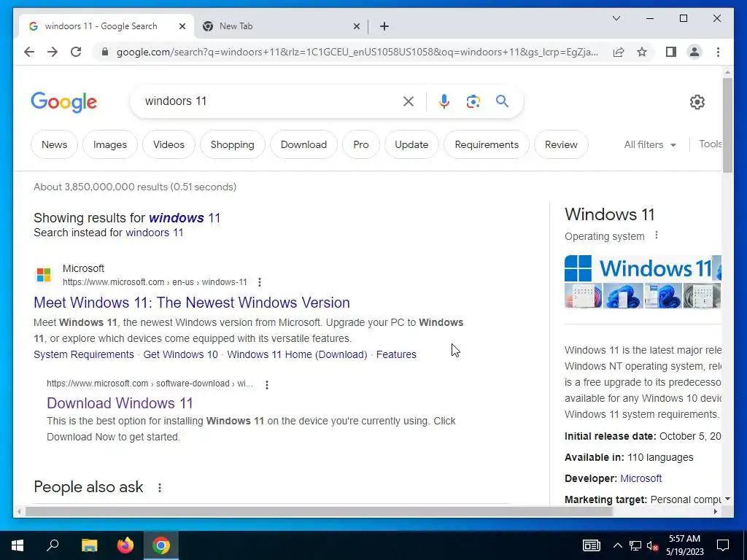The height and width of the screenshot is (560, 747).
Task: Submit search with the magnifier icon
Action: pyautogui.click(x=502, y=101)
